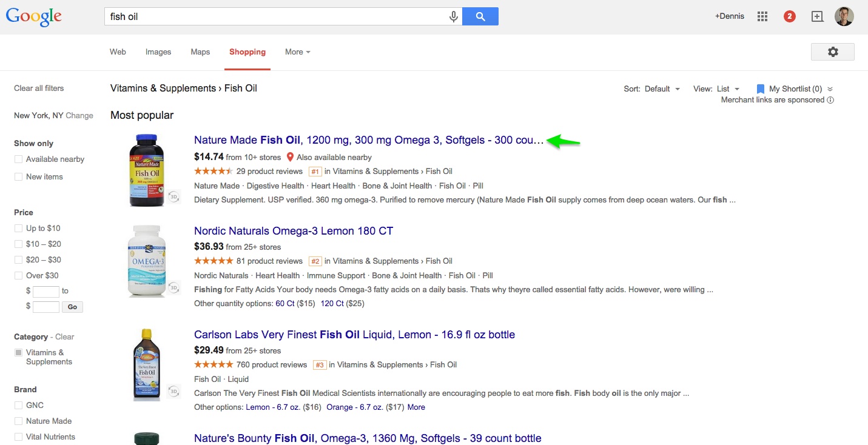Click Nordic Naturals star rating

click(214, 261)
